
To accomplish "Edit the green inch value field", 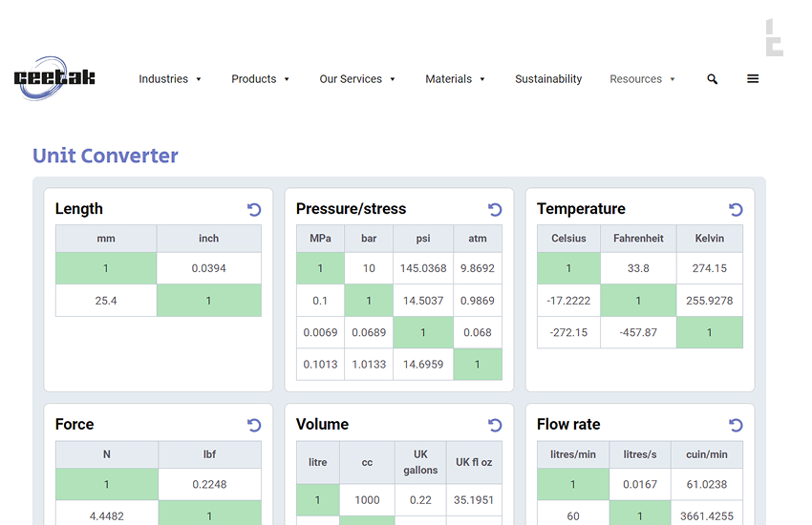I will (208, 301).
